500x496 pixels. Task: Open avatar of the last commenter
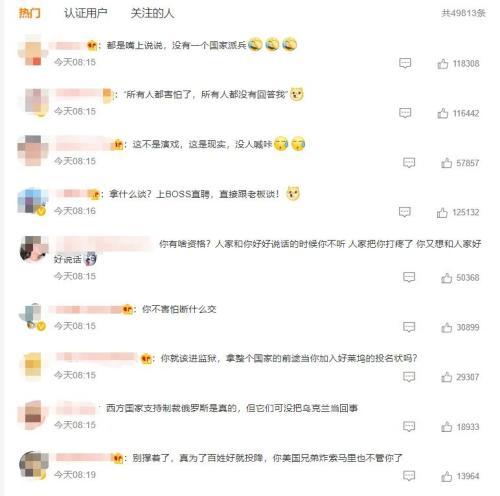click(33, 465)
